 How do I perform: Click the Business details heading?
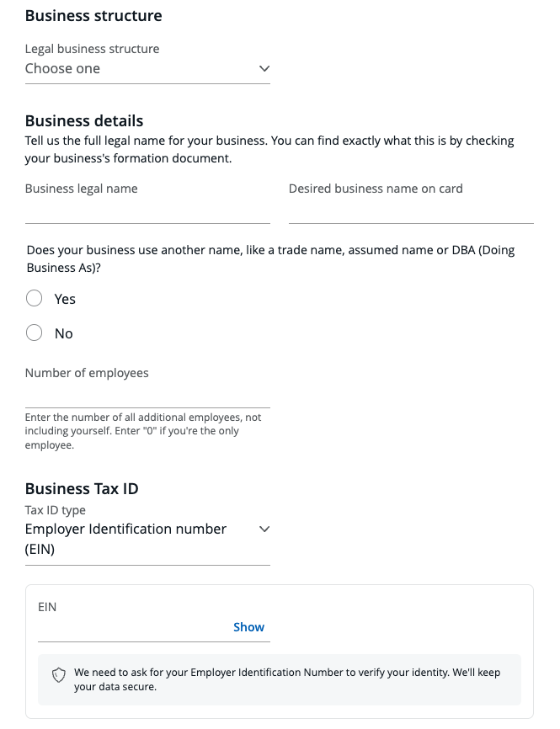click(83, 120)
